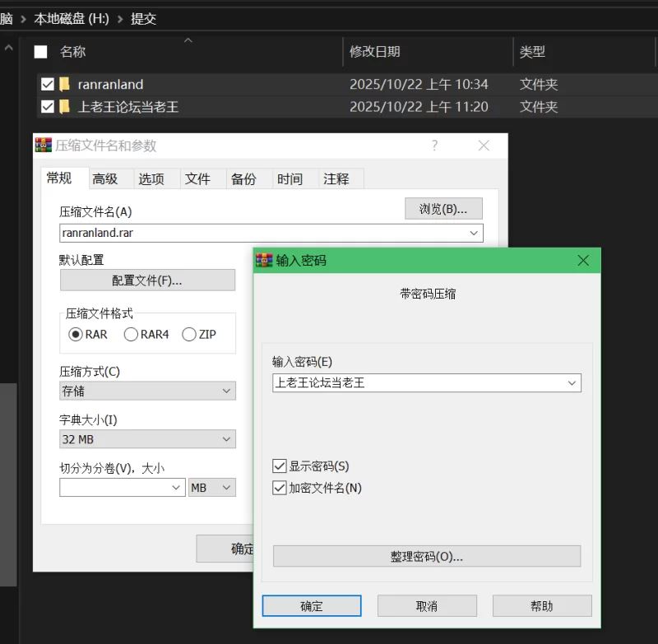
Task: Close the 输入密码 dialog
Action: pyautogui.click(x=583, y=261)
